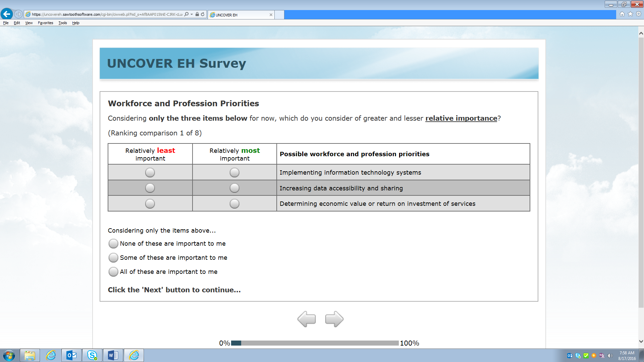This screenshot has height=362, width=644.
Task: Click the survey progress bar
Action: (315, 343)
